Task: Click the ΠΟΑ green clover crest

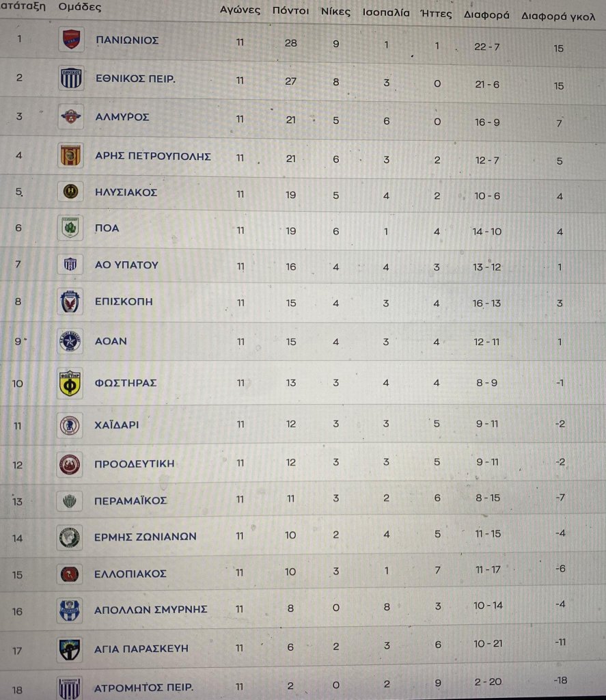Action: [70, 228]
